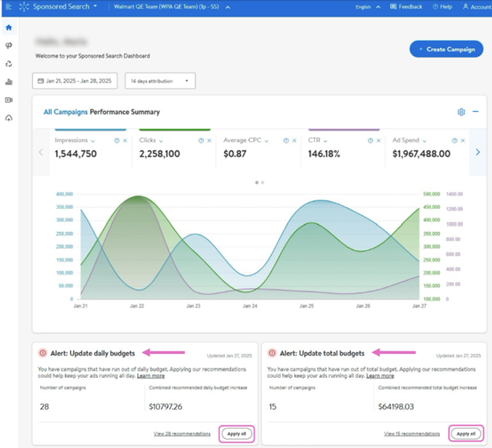Open the English language selector
492x448 pixels.
pyautogui.click(x=367, y=6)
